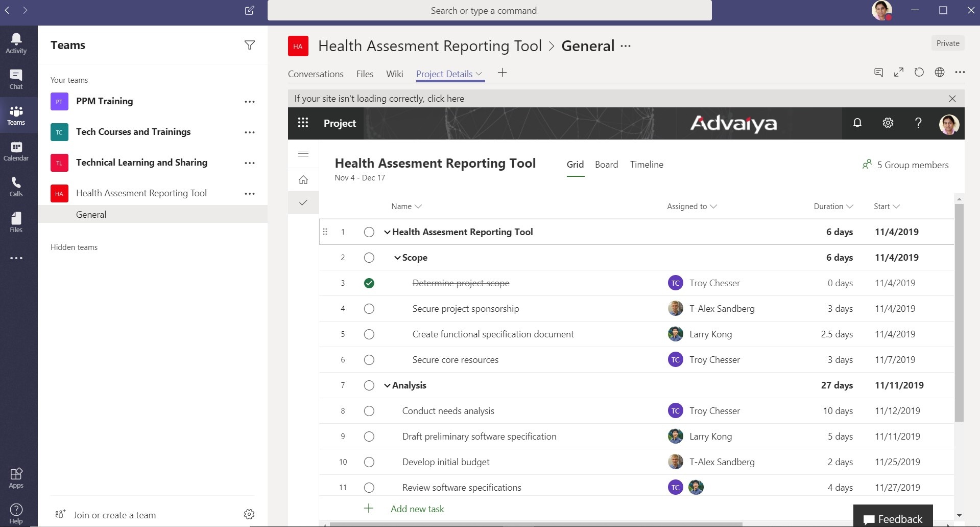Reload the Project Details tab
The width and height of the screenshot is (980, 527).
click(x=919, y=72)
